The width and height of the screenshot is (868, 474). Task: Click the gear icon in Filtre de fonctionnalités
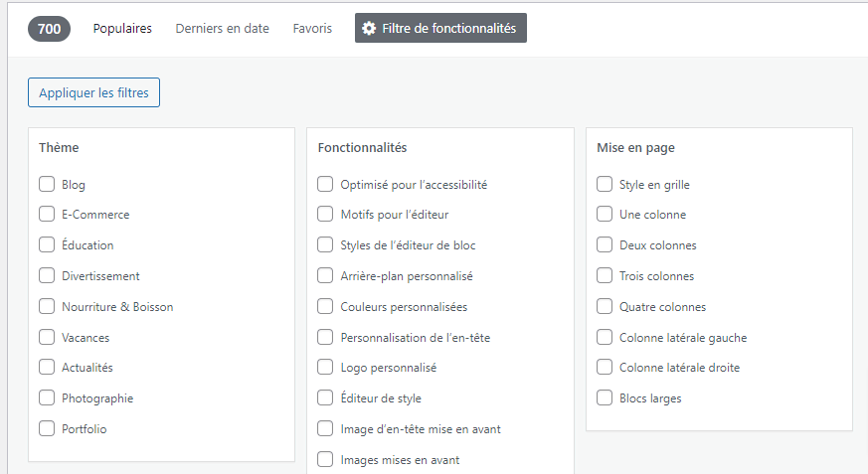pos(369,29)
